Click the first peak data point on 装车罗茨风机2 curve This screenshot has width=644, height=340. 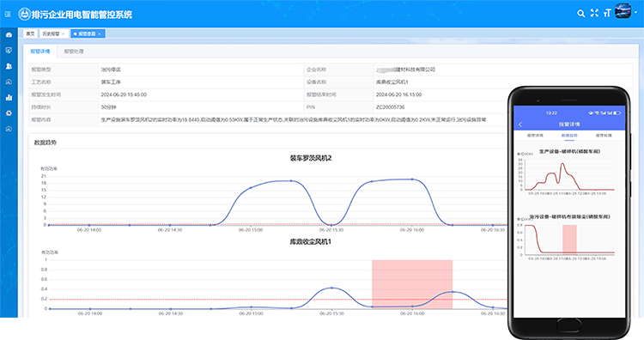(291, 180)
